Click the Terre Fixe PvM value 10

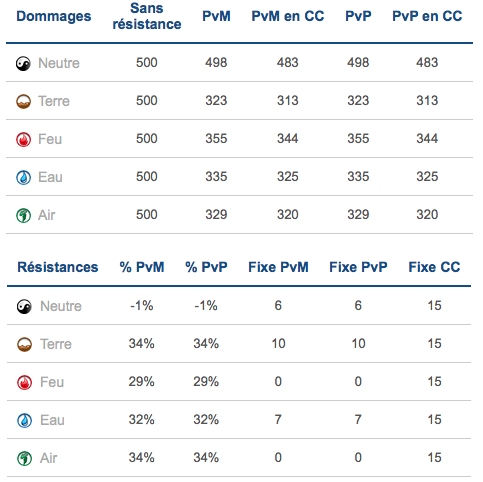tap(278, 344)
